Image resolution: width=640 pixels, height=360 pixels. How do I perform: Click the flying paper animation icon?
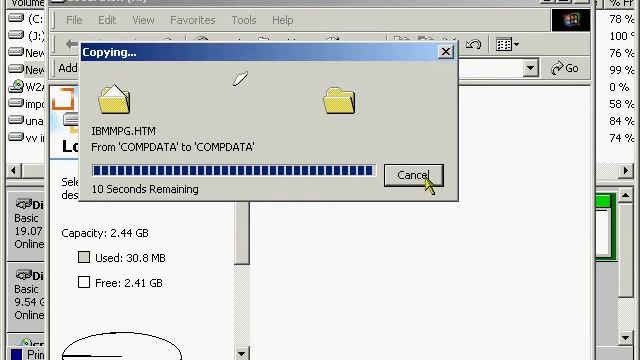[x=240, y=78]
